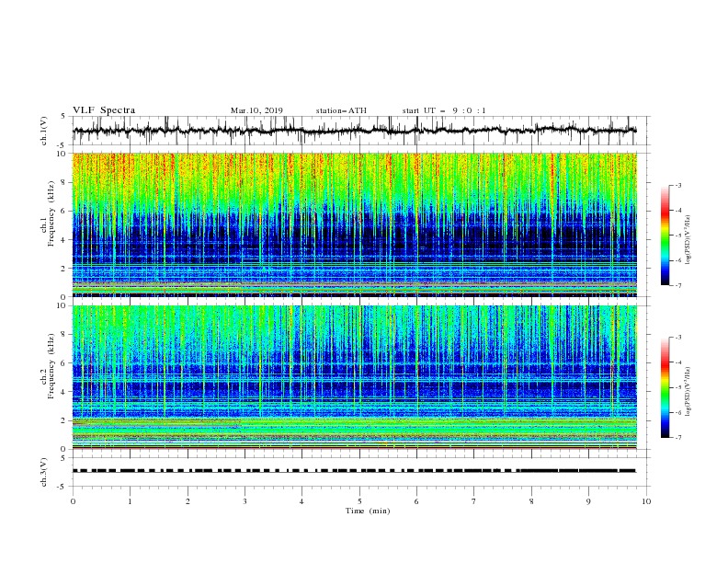This screenshot has height=563, width=728.
Task: Click the ch.2 spectrogram panel
Action: 355,377
